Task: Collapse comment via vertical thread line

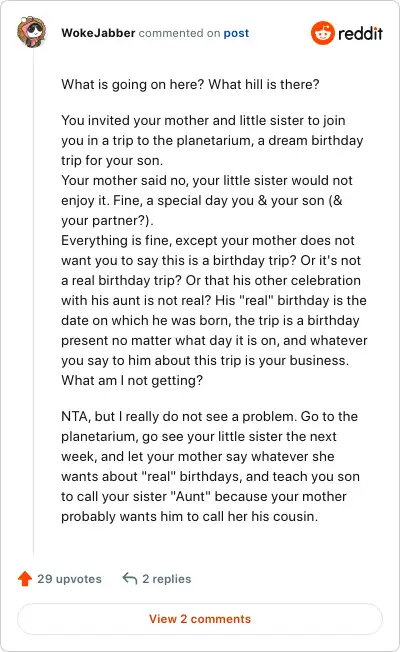Action: (33, 301)
